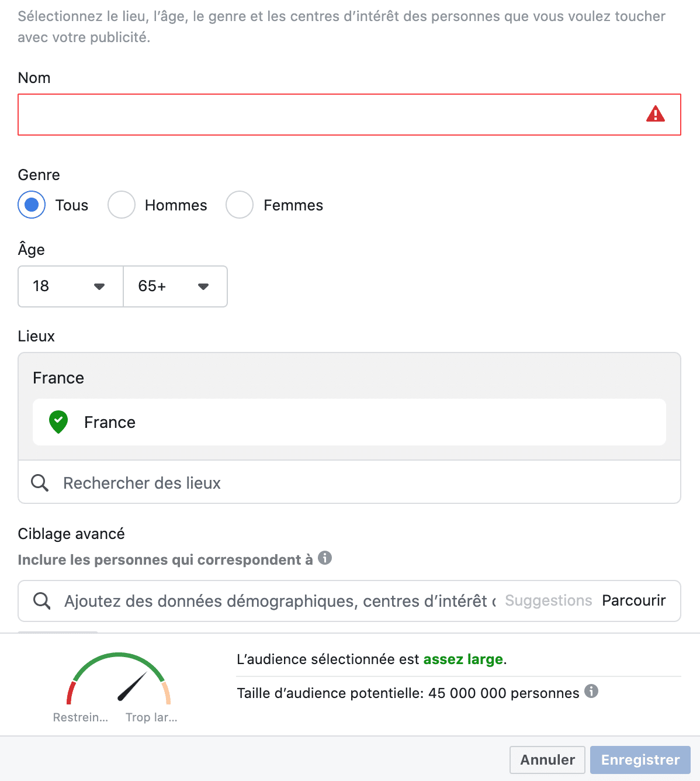Image resolution: width=700 pixels, height=781 pixels.
Task: Select the Femmes gender option
Action: click(240, 205)
